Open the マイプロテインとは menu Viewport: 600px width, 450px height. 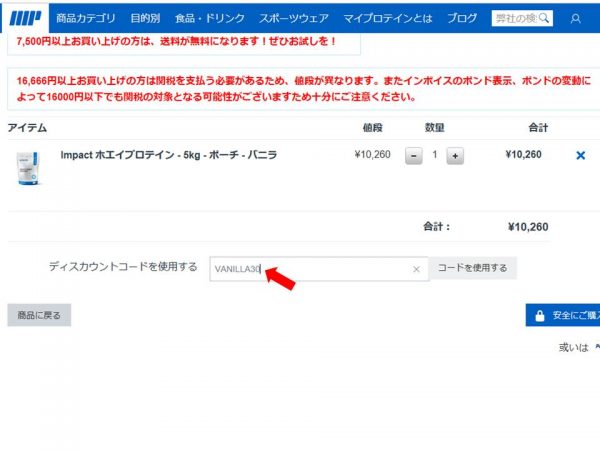pyautogui.click(x=388, y=18)
